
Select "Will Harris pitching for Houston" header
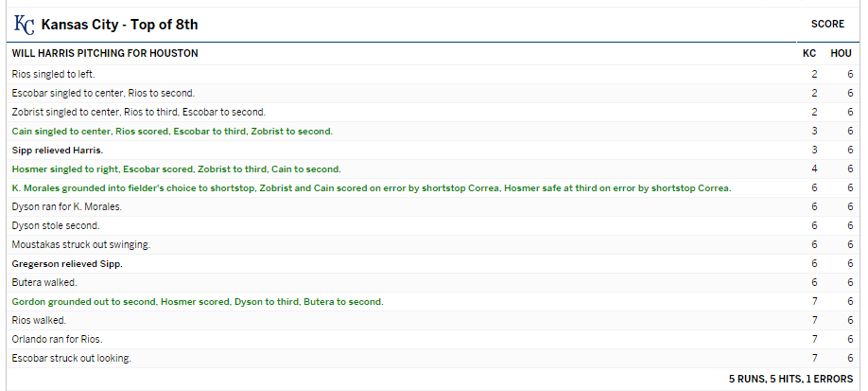(105, 54)
